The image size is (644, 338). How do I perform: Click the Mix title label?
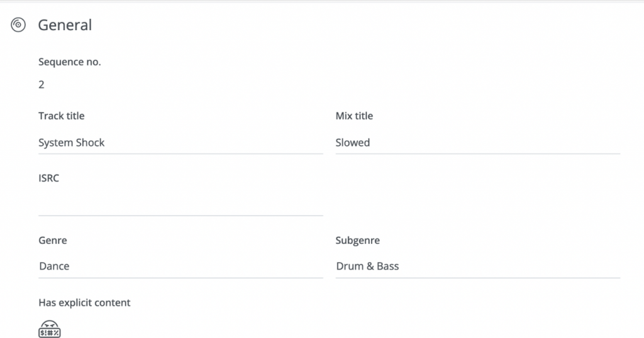[354, 116]
